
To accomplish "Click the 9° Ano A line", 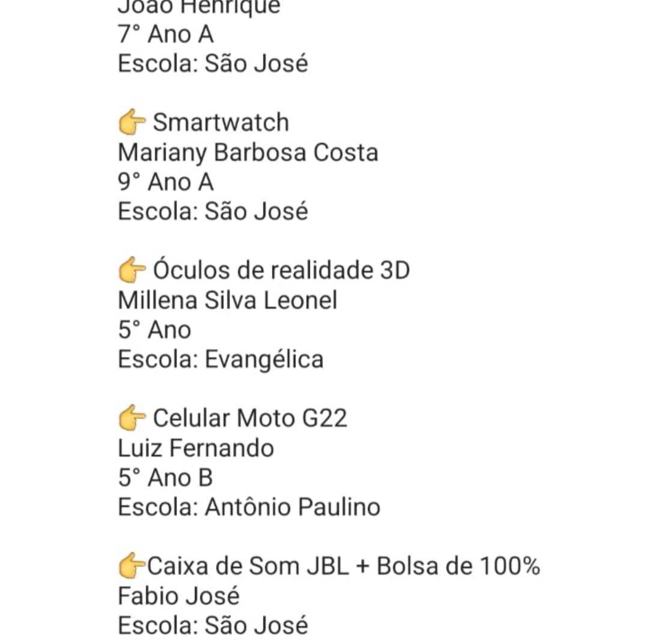I will (x=166, y=182).
